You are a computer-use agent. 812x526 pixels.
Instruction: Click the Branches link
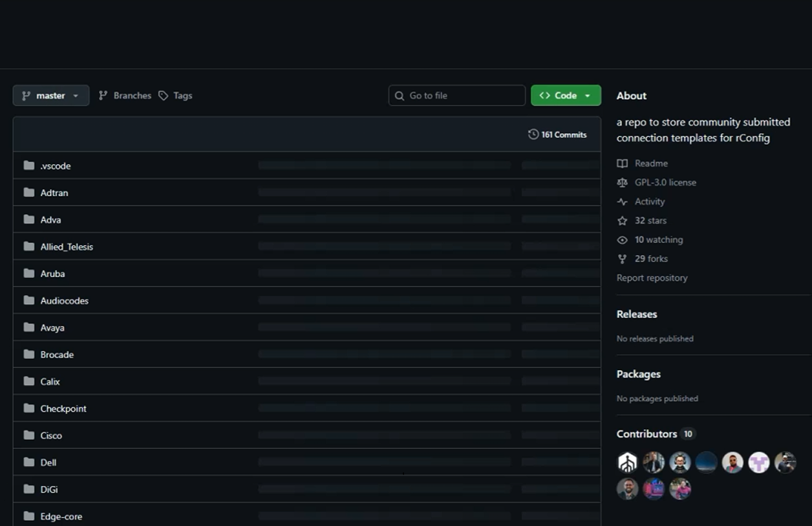[x=125, y=96]
